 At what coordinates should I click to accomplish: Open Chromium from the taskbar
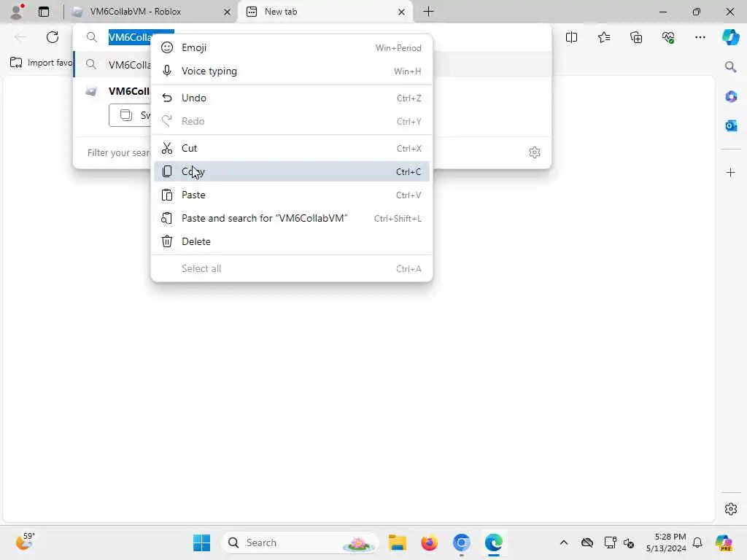point(461,542)
